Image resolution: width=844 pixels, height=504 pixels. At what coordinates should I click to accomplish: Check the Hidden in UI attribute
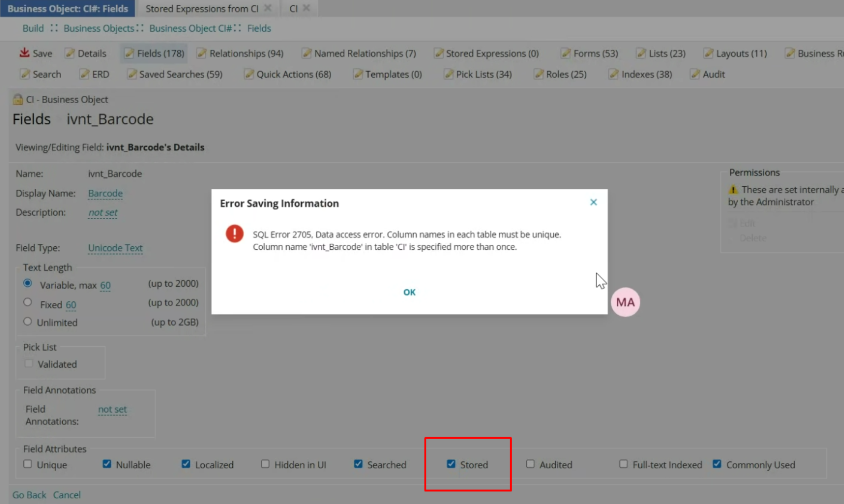265,464
